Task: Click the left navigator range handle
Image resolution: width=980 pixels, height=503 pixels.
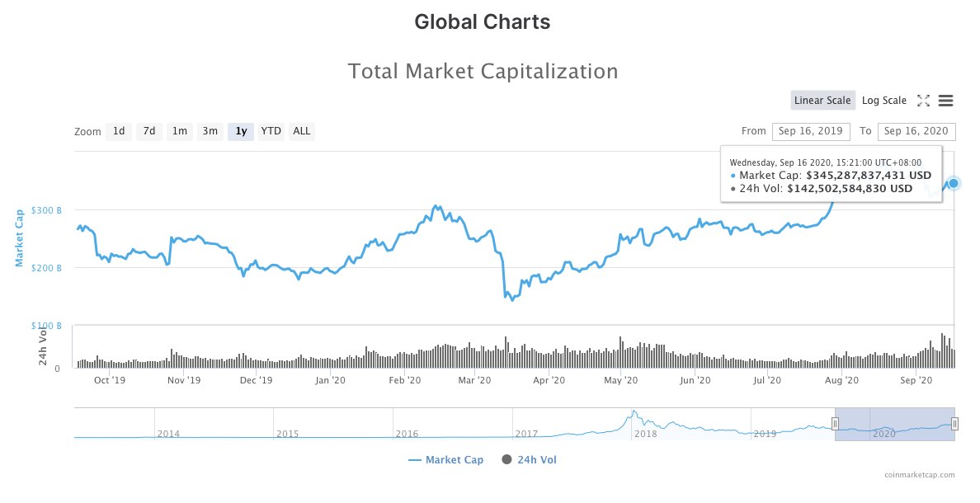Action: click(x=835, y=424)
